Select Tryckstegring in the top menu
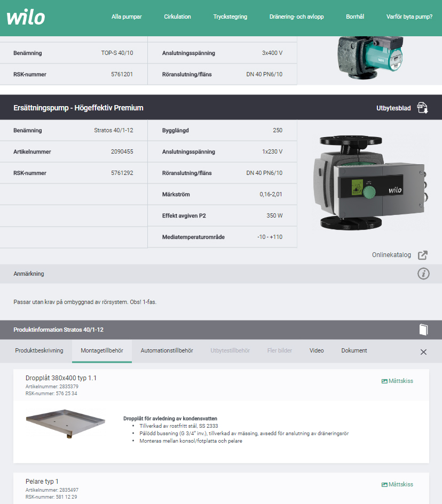The image size is (442, 504). pos(230,17)
